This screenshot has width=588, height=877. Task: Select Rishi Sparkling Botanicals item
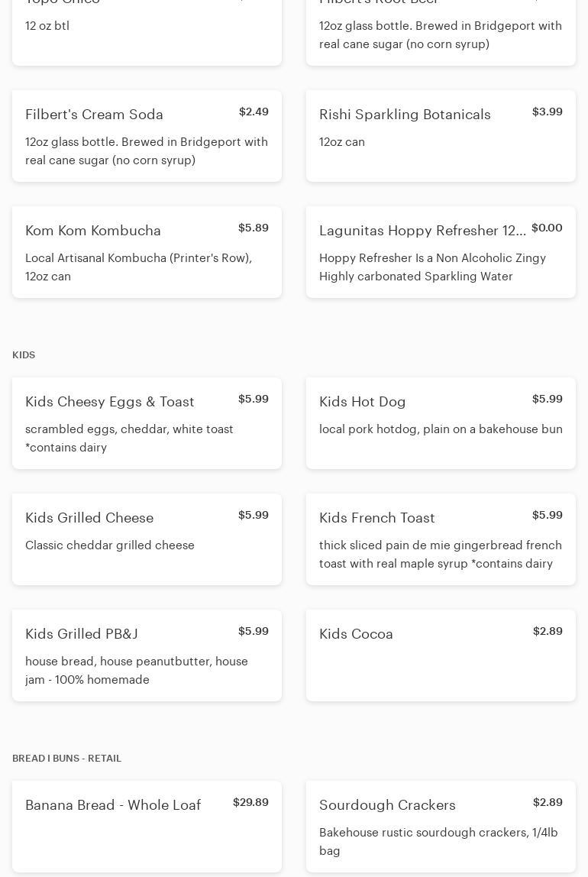[441, 136]
